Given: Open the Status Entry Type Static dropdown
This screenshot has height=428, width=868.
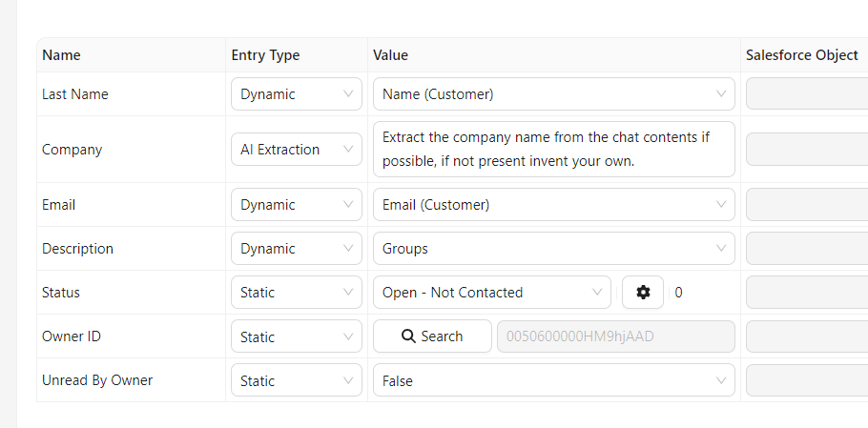Looking at the screenshot, I should tap(296, 293).
